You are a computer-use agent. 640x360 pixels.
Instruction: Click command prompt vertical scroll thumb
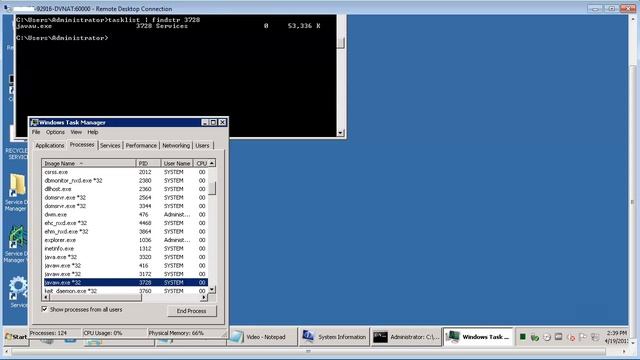tap(341, 42)
